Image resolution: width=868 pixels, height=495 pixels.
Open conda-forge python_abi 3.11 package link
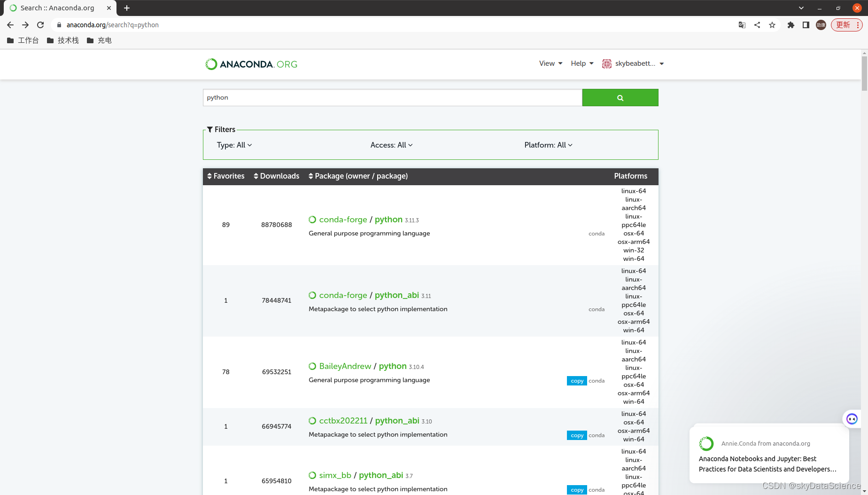tap(396, 295)
